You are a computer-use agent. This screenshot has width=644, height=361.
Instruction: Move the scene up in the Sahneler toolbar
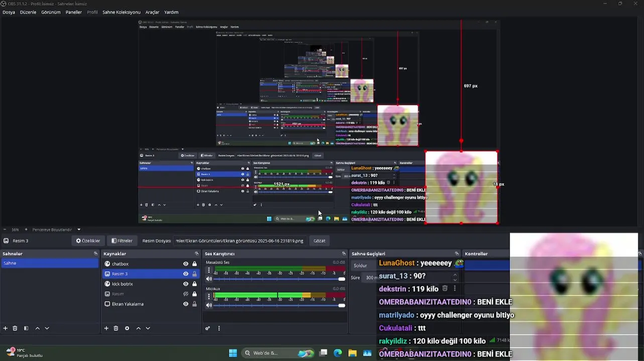click(x=37, y=328)
